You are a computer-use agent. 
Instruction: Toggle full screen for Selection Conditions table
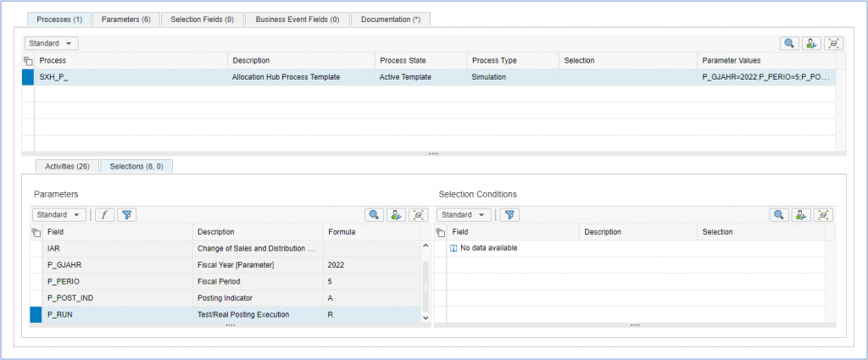pyautogui.click(x=823, y=215)
